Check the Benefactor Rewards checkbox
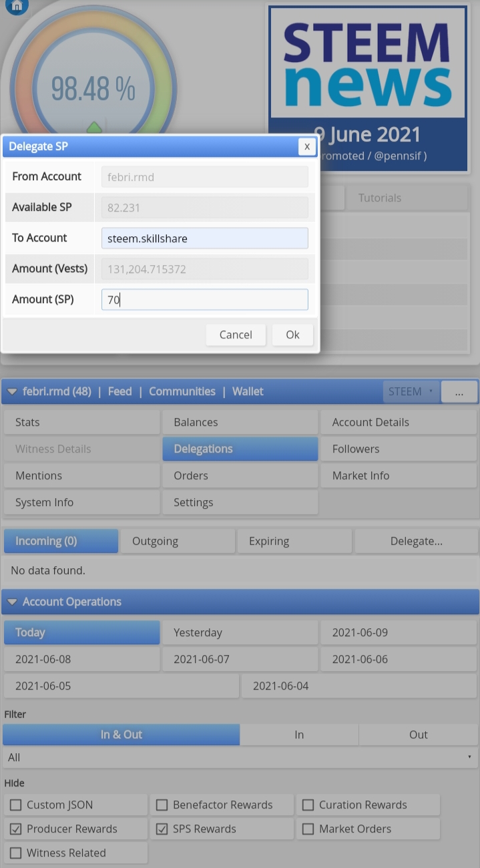Image resolution: width=480 pixels, height=868 pixels. pos(162,805)
